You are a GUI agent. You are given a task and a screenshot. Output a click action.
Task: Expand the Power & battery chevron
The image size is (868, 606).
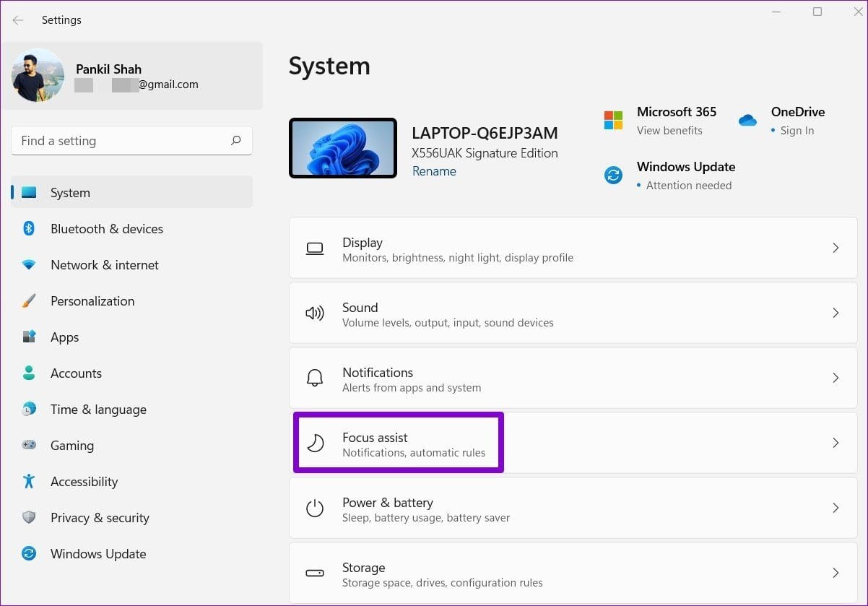[x=836, y=508]
